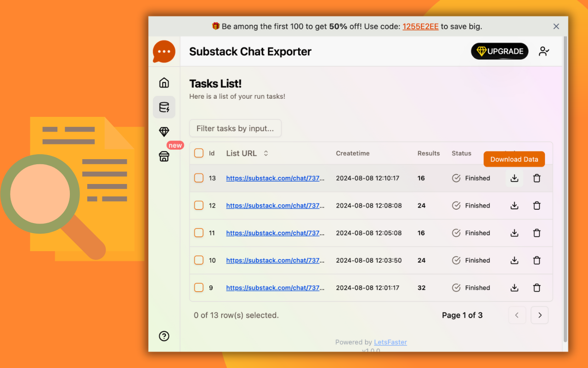The width and height of the screenshot is (588, 368).
Task: Download data for task 13
Action: tap(514, 178)
